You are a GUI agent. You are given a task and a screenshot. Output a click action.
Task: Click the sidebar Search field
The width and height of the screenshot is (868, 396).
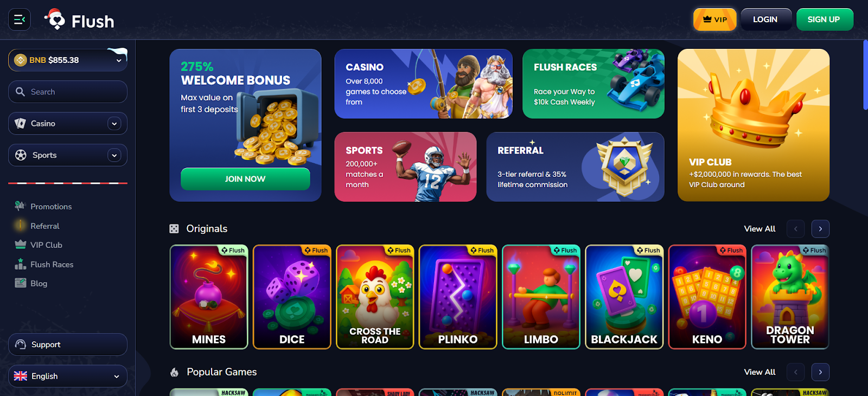pos(68,92)
